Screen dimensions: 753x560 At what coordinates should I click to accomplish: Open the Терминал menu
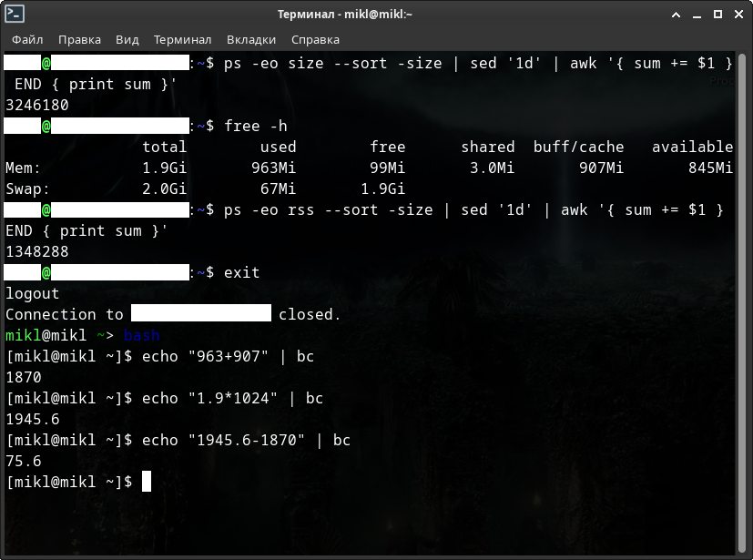click(182, 39)
